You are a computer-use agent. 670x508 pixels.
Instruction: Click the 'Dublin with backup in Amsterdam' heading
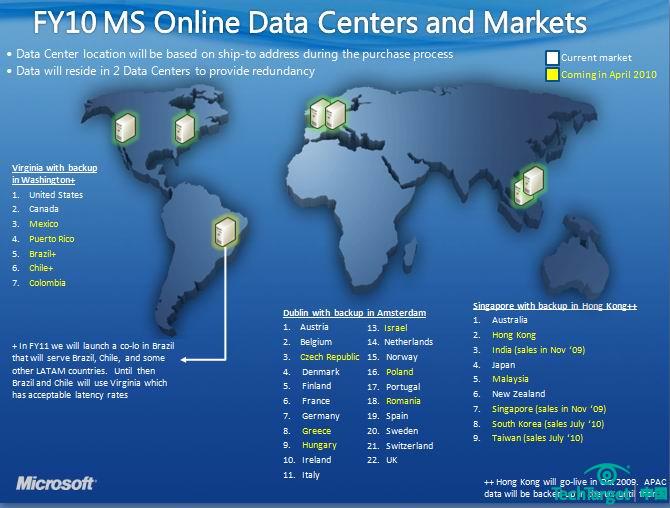(x=354, y=313)
